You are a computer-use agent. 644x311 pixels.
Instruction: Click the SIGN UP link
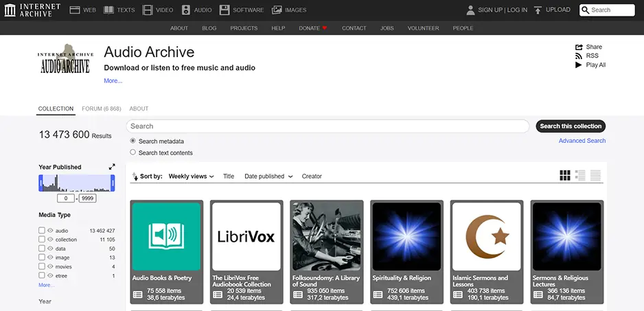(x=490, y=10)
